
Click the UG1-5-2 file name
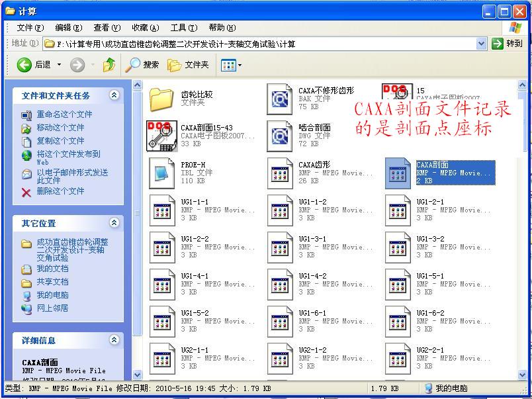tap(195, 313)
